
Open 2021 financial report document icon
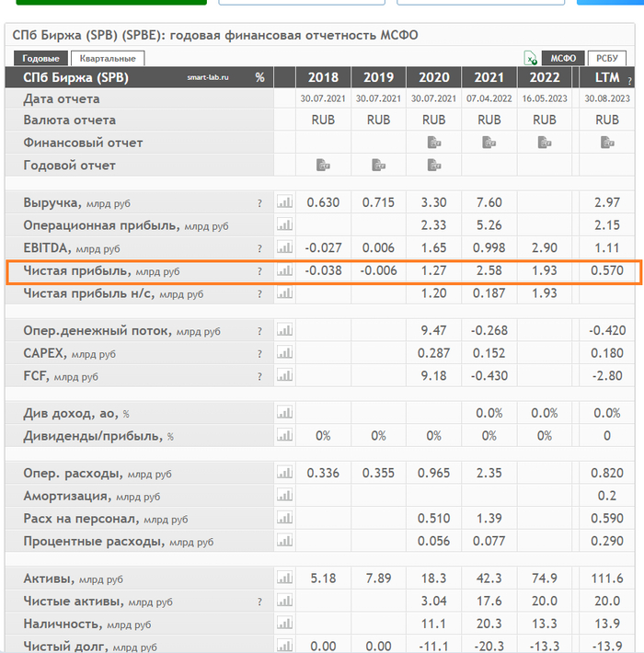point(489,143)
